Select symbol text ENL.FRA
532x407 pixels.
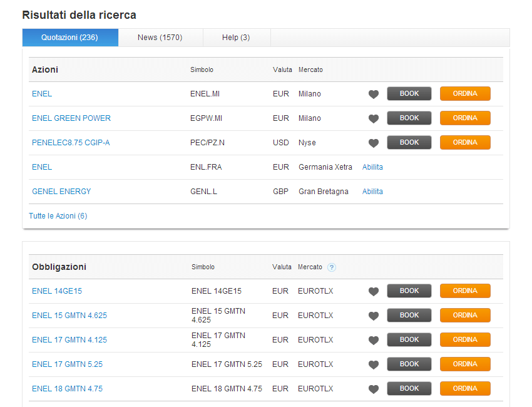(206, 167)
